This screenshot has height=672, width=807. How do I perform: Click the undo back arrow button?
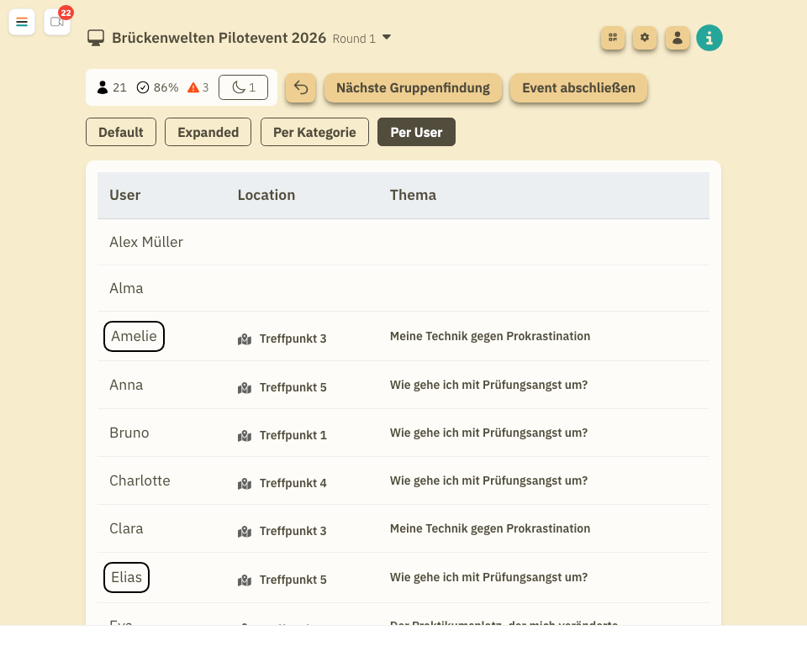coord(300,88)
